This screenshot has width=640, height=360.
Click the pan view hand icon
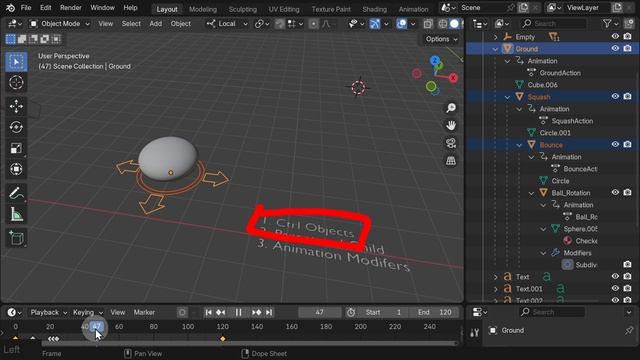(451, 125)
